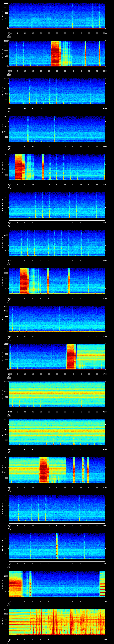The height and width of the screenshot is (644, 114).
Task: Click the 5:46:00 start time label
Action: 9,374
